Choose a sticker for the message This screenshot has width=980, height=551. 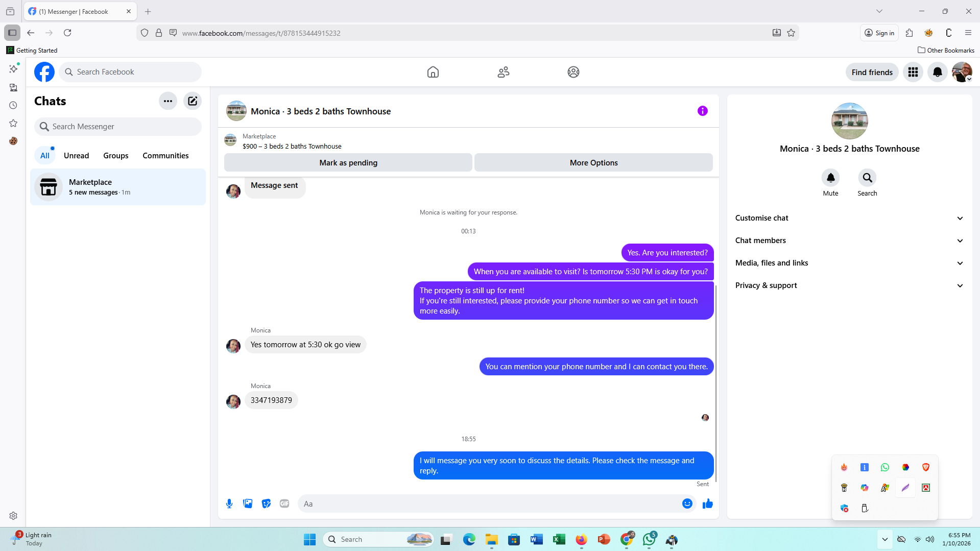[266, 504]
